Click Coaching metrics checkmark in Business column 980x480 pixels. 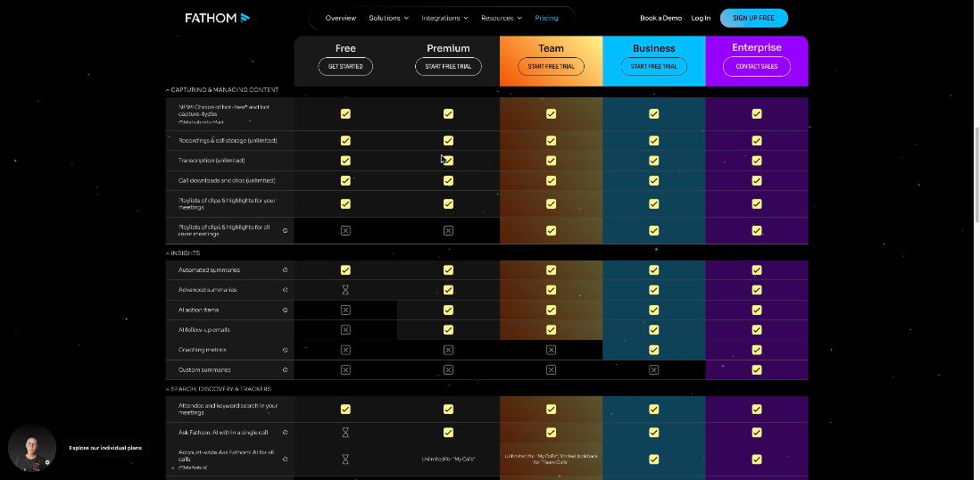pyautogui.click(x=653, y=350)
